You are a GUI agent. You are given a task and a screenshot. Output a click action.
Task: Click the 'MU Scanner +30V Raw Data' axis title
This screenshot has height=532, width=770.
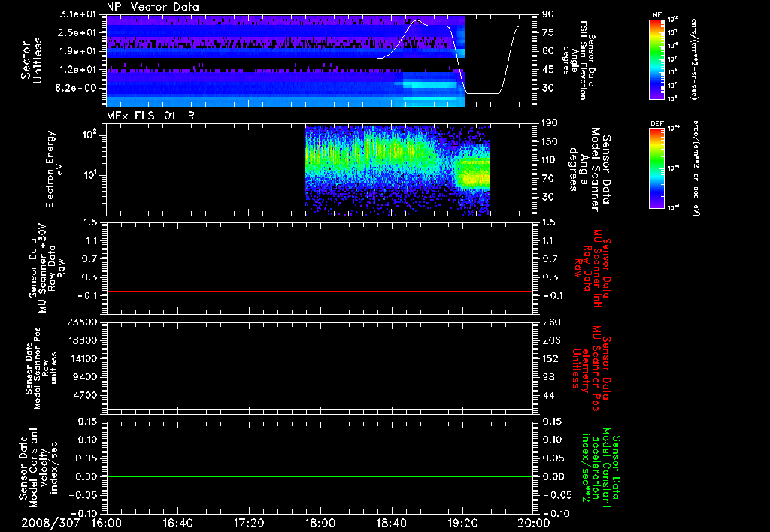47,268
